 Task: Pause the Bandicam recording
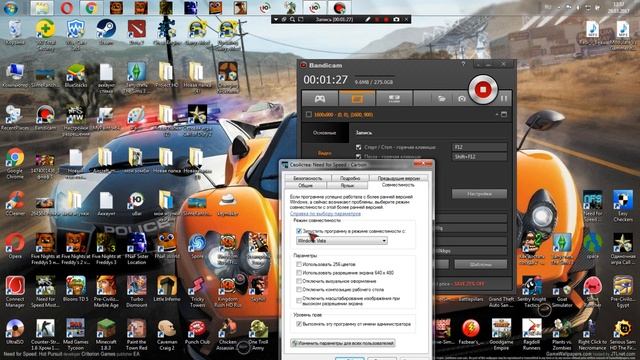click(504, 99)
